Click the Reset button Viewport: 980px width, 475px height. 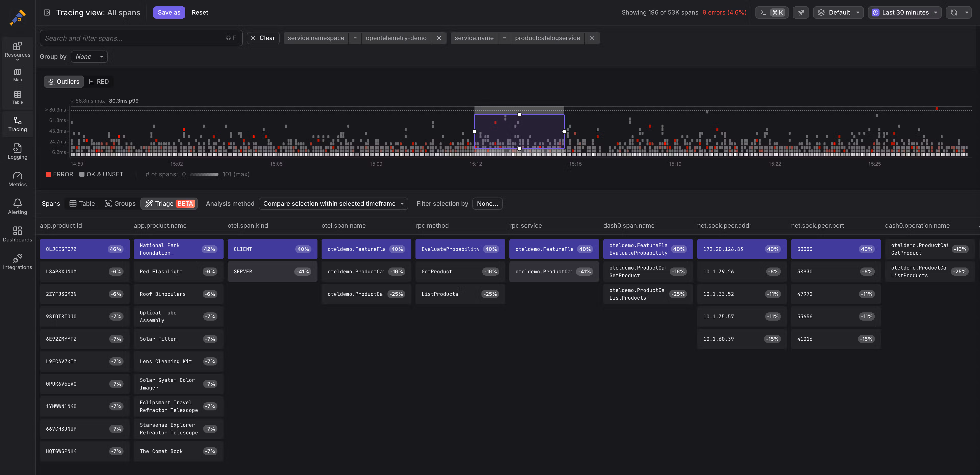point(200,13)
